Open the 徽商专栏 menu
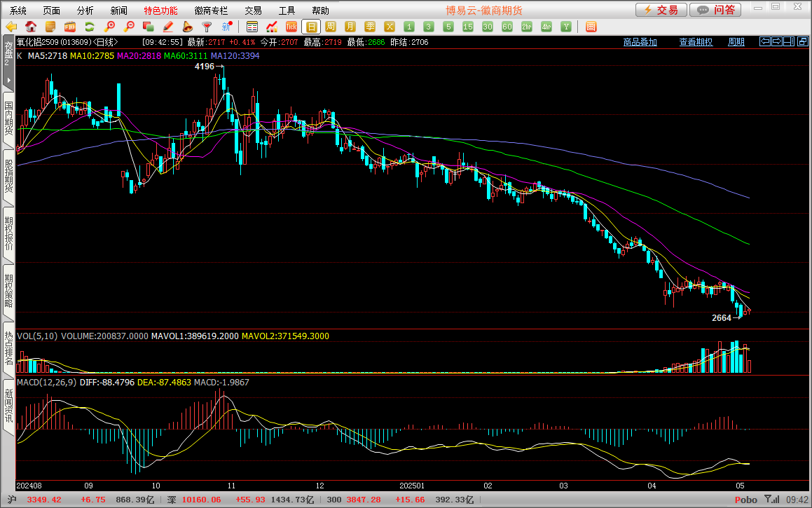812x508 pixels. [211, 11]
